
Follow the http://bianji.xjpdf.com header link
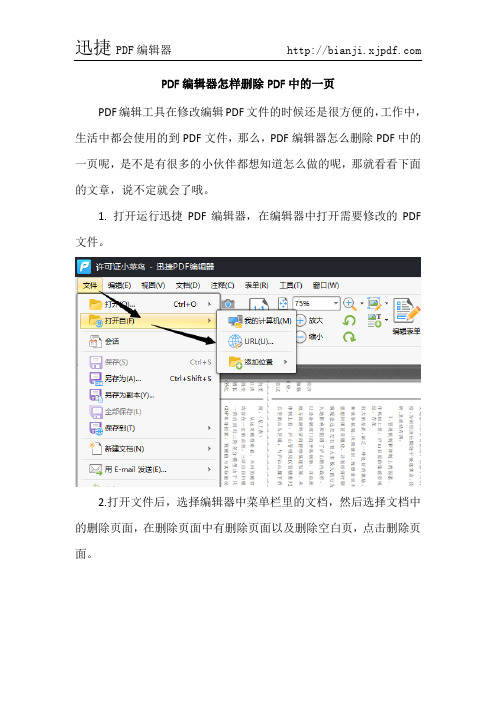354,50
